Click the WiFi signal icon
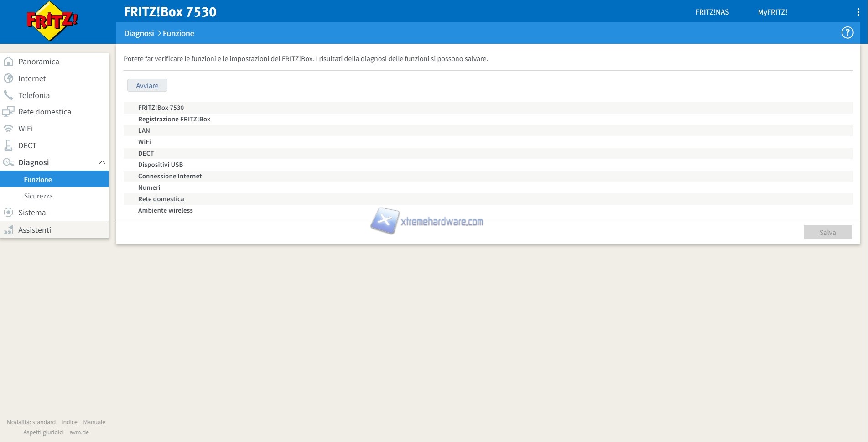This screenshot has height=442, width=868. pyautogui.click(x=8, y=129)
